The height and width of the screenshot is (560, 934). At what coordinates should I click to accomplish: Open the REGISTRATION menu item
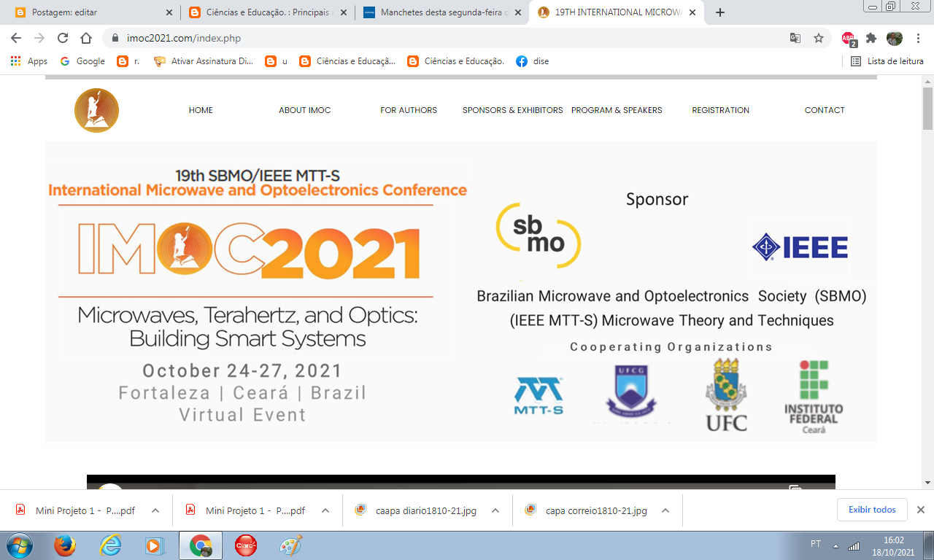click(x=720, y=110)
